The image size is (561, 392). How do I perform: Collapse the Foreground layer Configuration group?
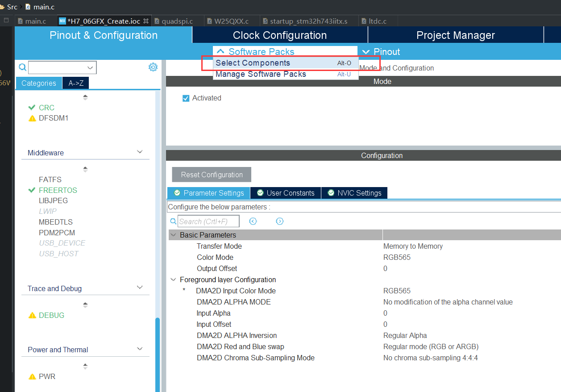[173, 279]
